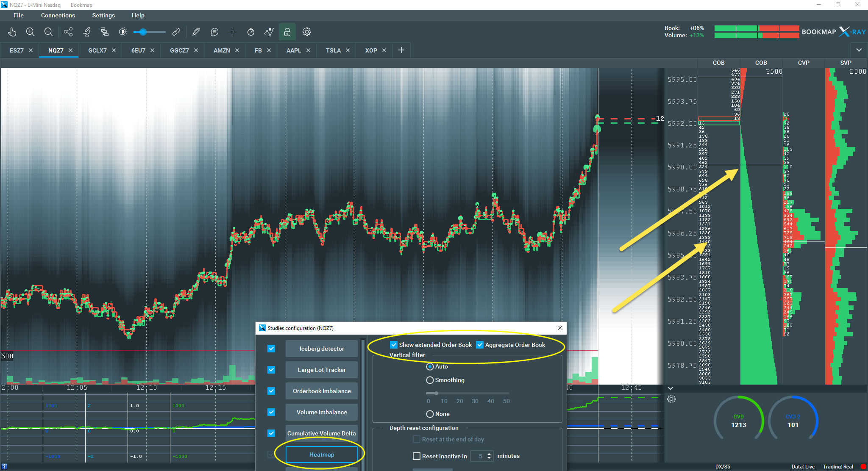Switch to the FB tab
The image size is (868, 471).
coord(258,50)
